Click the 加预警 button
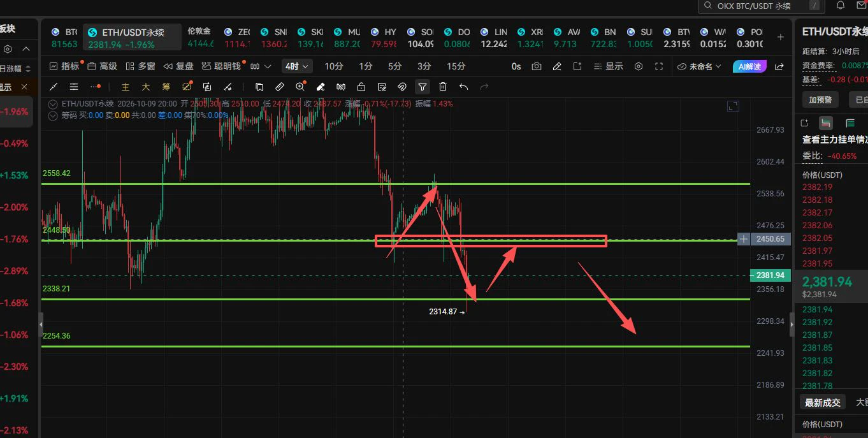The width and height of the screenshot is (868, 438). tap(820, 99)
